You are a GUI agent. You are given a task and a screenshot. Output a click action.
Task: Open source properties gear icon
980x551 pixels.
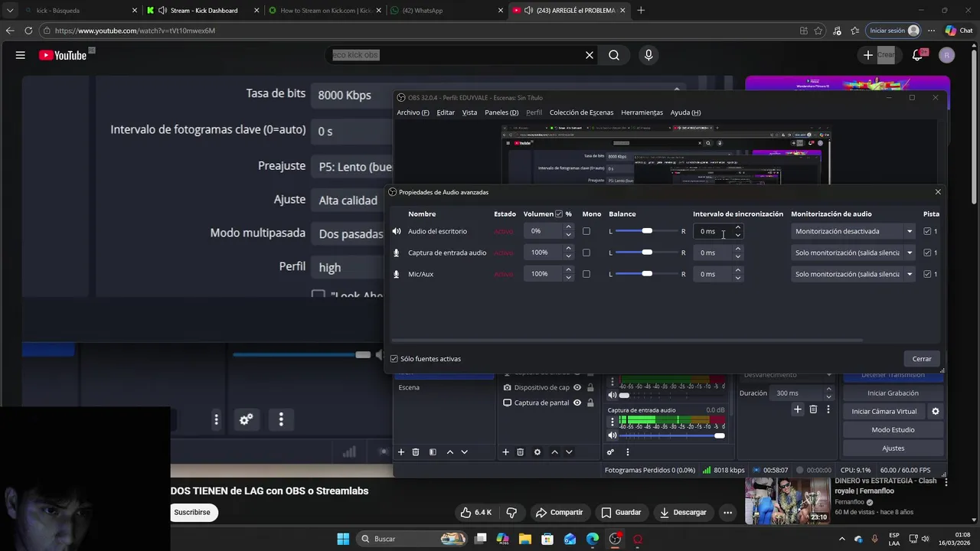[537, 452]
